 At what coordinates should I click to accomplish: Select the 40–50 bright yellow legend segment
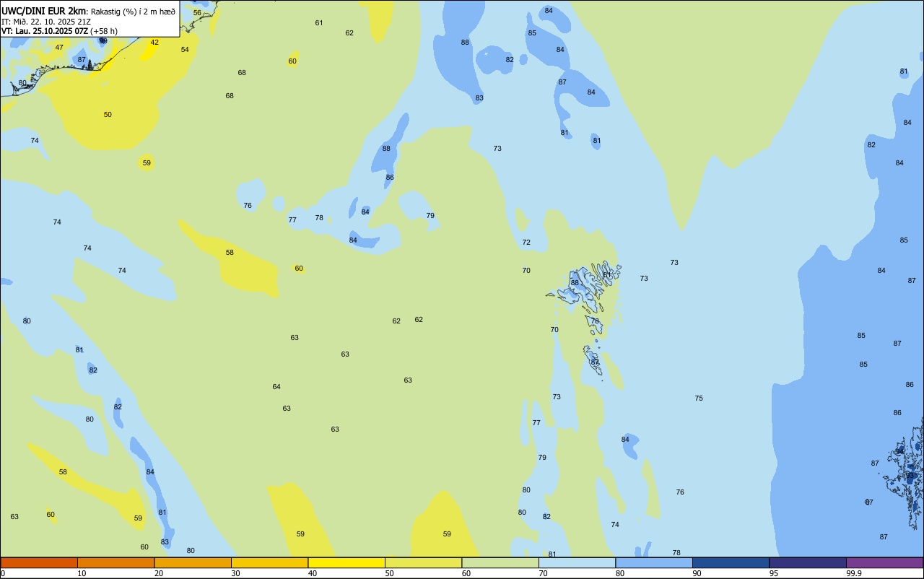pyautogui.click(x=346, y=562)
